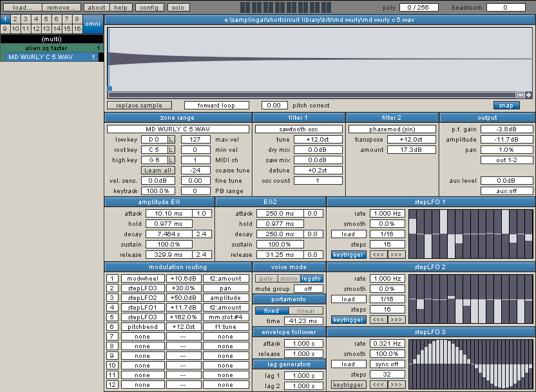536x392 pixels.
Task: Click the blue loop start marker in waveform
Action: click(110, 89)
